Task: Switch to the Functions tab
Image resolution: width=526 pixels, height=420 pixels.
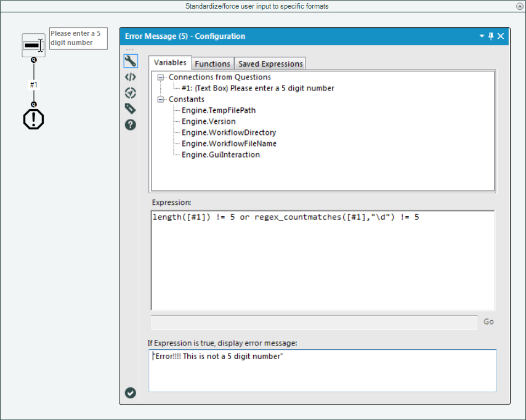Action: (x=212, y=63)
